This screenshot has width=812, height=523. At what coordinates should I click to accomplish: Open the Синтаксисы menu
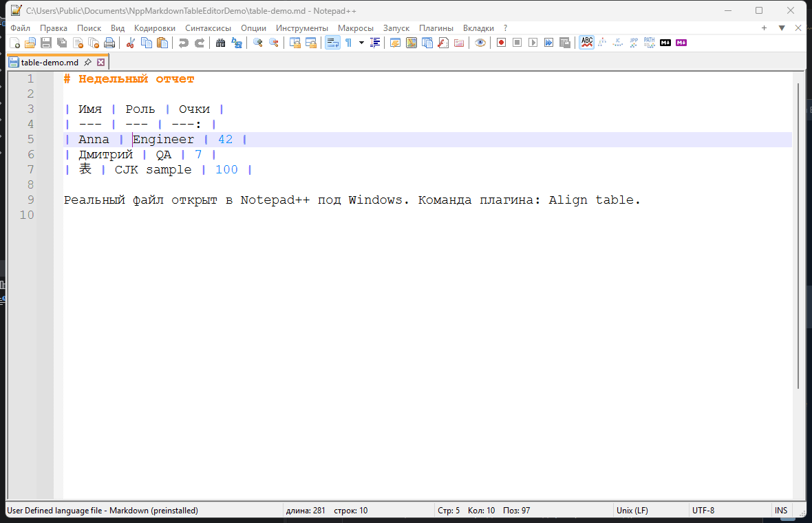pos(209,28)
